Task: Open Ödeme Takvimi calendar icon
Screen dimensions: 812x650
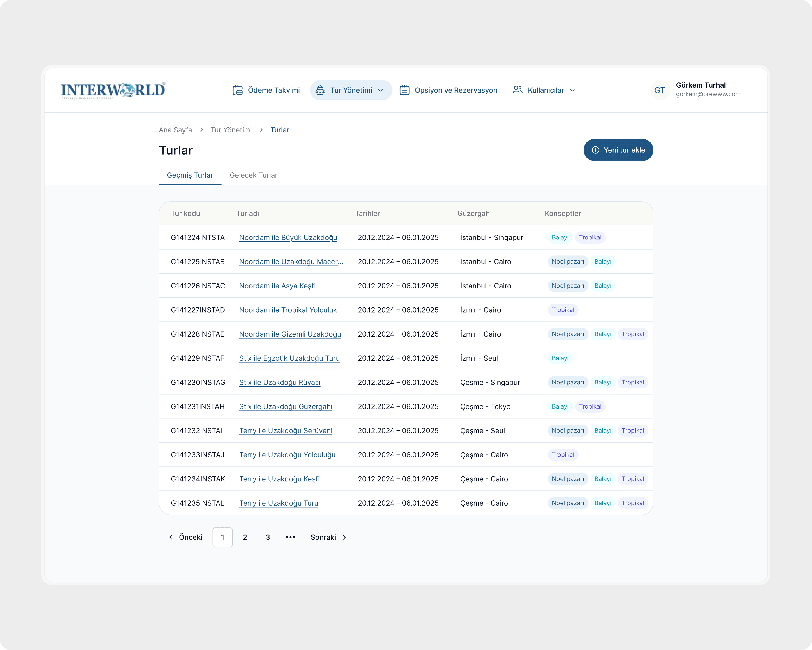Action: click(x=238, y=91)
